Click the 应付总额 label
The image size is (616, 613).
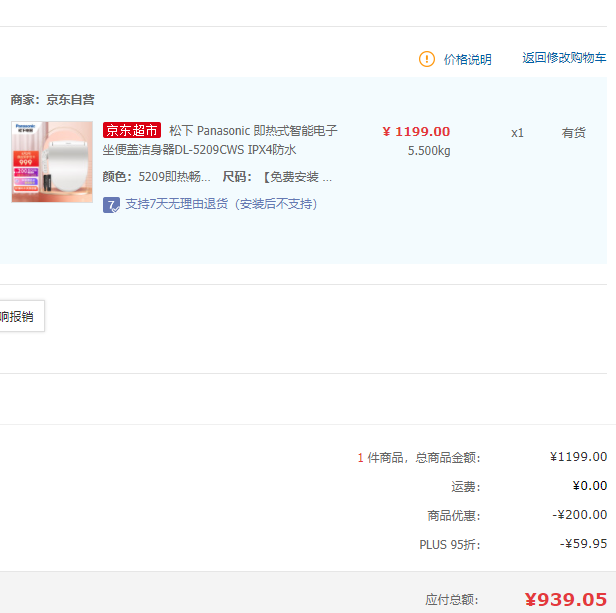(x=452, y=600)
